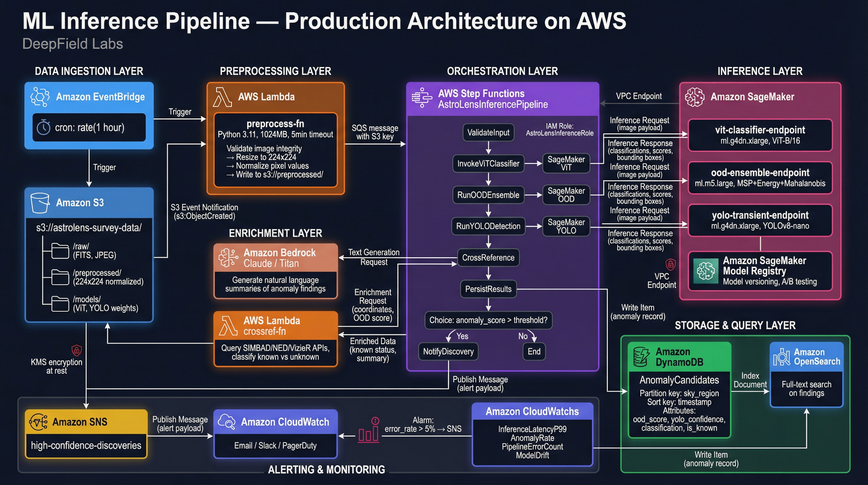868x485 pixels.
Task: Click the AWS Lambda icon on preprocess-fn
Action: click(222, 97)
